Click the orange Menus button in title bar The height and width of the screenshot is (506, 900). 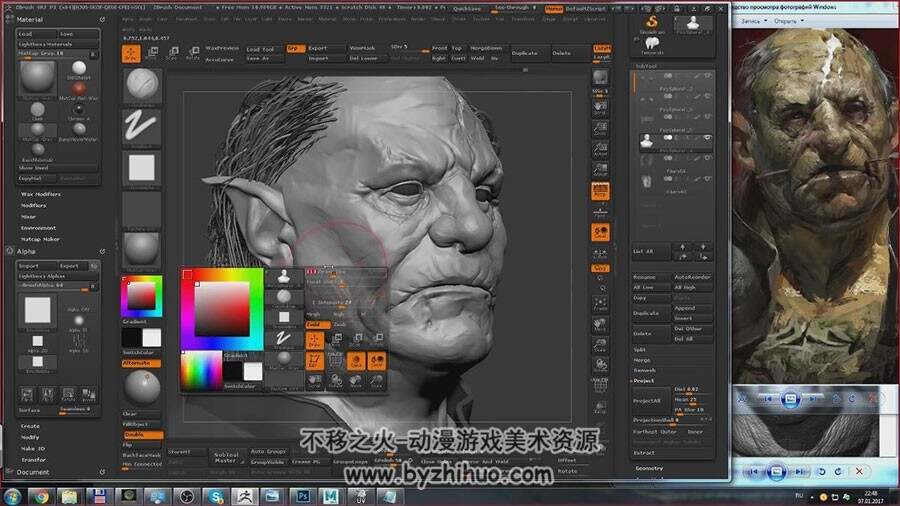(x=554, y=9)
